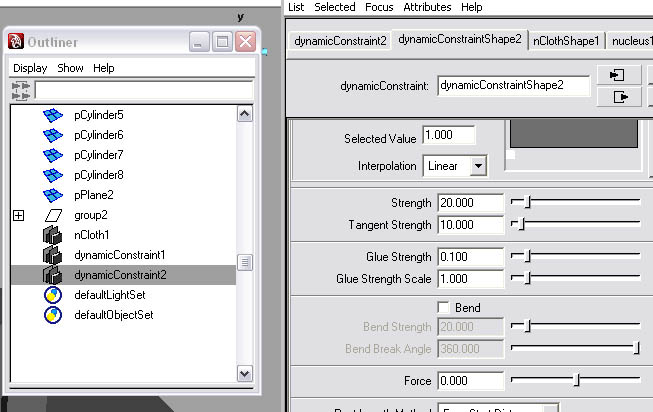The image size is (653, 412).
Task: Click the pPlane2 mesh icon
Action: [x=53, y=195]
